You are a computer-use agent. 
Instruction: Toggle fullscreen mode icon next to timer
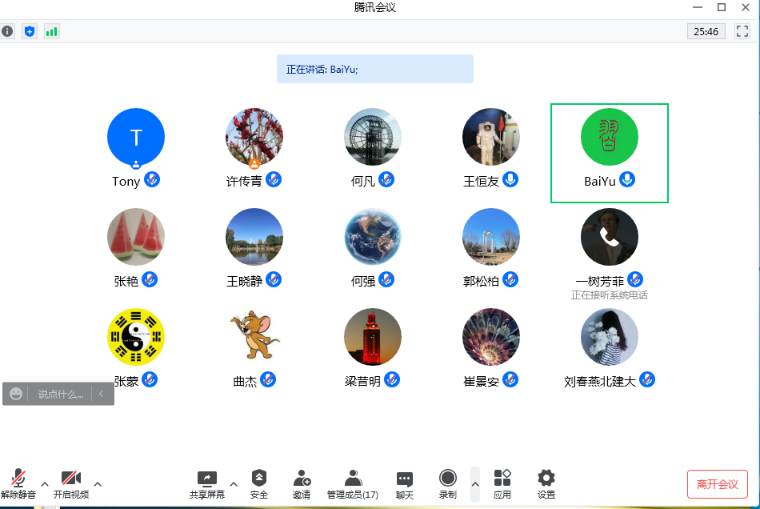pos(742,31)
